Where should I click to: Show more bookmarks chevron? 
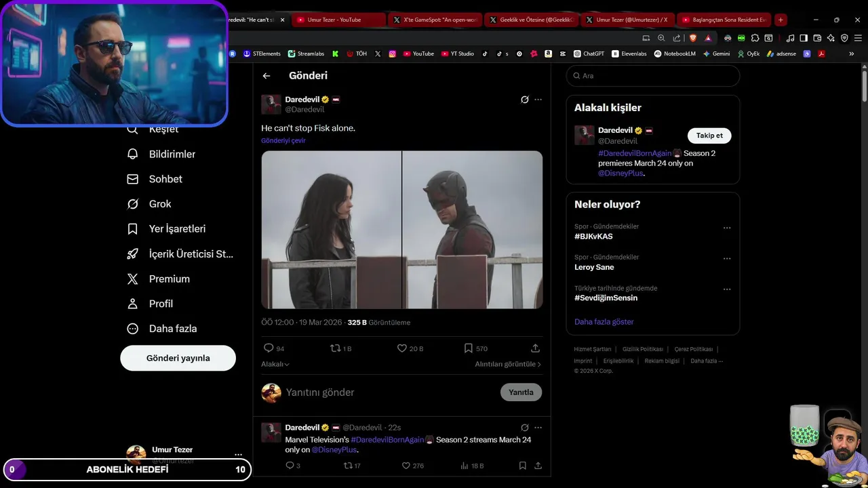point(852,54)
